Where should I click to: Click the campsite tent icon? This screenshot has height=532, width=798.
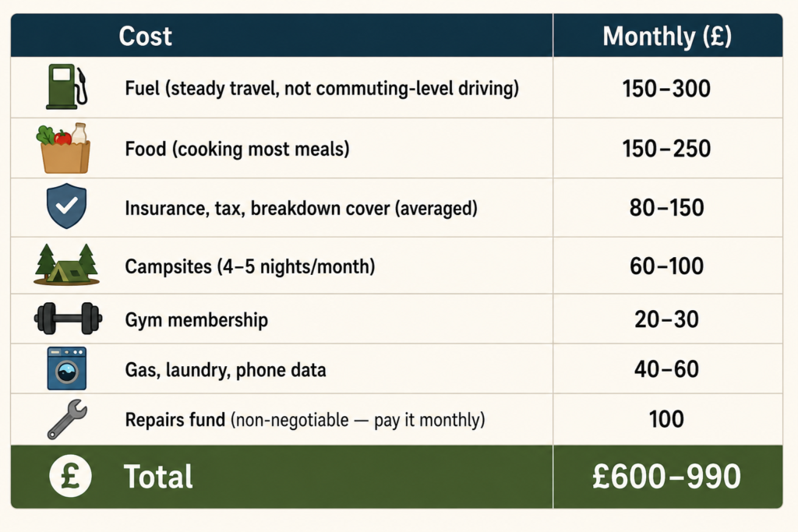tap(67, 265)
